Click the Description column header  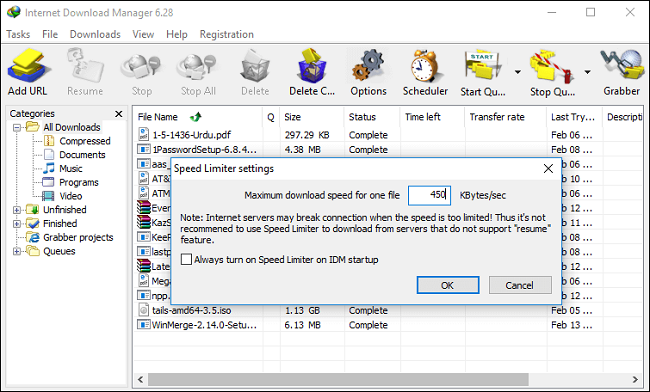pyautogui.click(x=624, y=117)
